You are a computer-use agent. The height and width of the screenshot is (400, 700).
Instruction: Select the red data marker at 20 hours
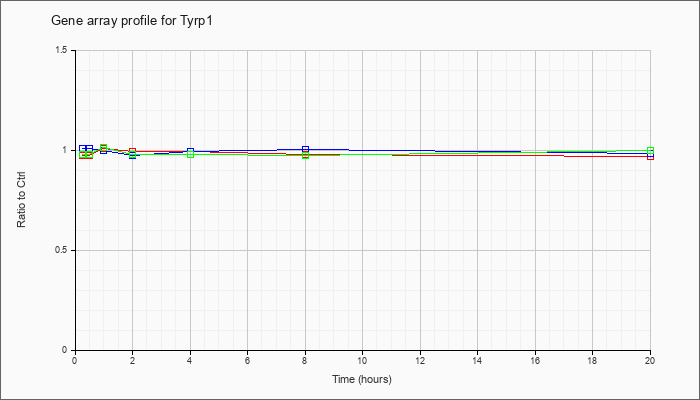[x=650, y=156]
